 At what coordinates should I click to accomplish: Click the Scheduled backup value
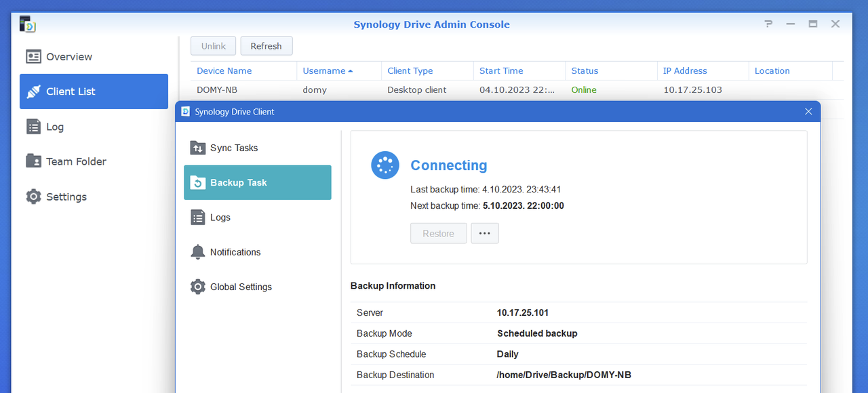pyautogui.click(x=537, y=333)
